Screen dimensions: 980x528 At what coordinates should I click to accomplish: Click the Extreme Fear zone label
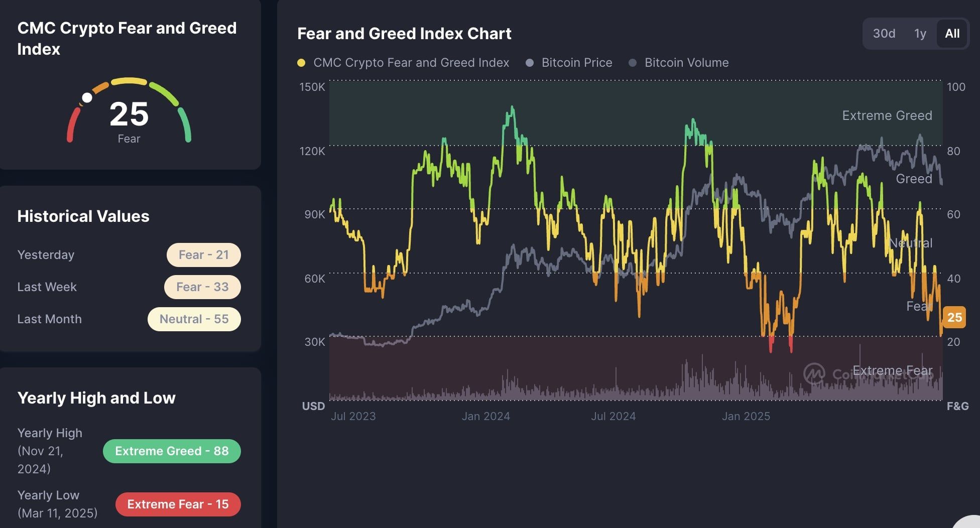tap(893, 370)
